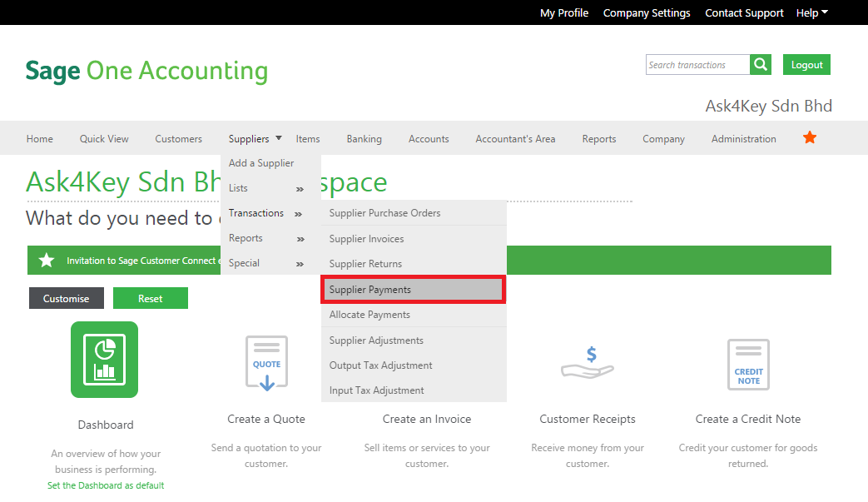Open Accountant's Area tab

[x=515, y=139]
